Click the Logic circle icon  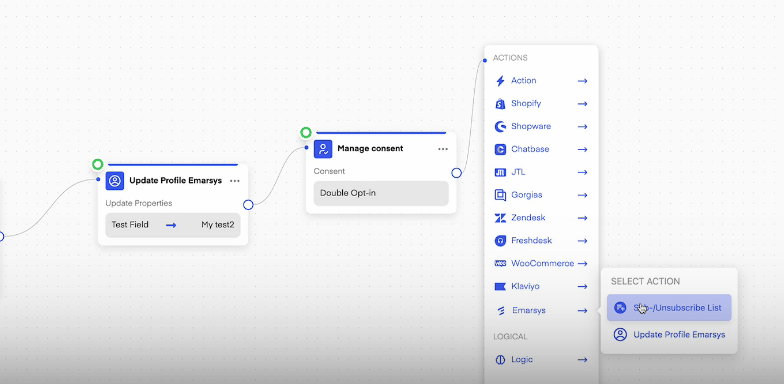pyautogui.click(x=500, y=360)
